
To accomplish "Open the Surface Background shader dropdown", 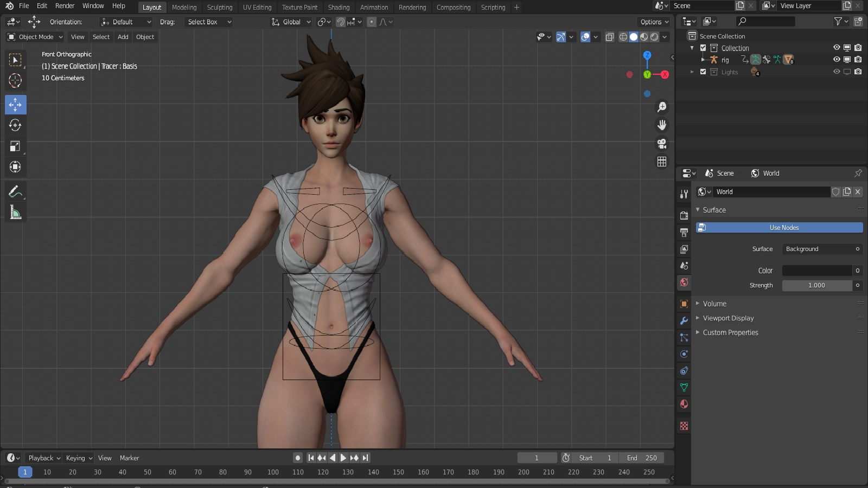I will 822,249.
